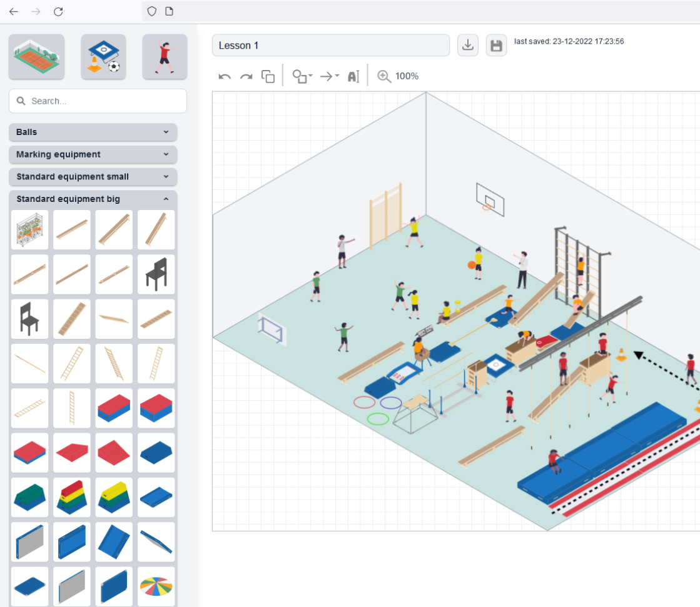
Task: Click the Lesson 1 title field
Action: 330,46
